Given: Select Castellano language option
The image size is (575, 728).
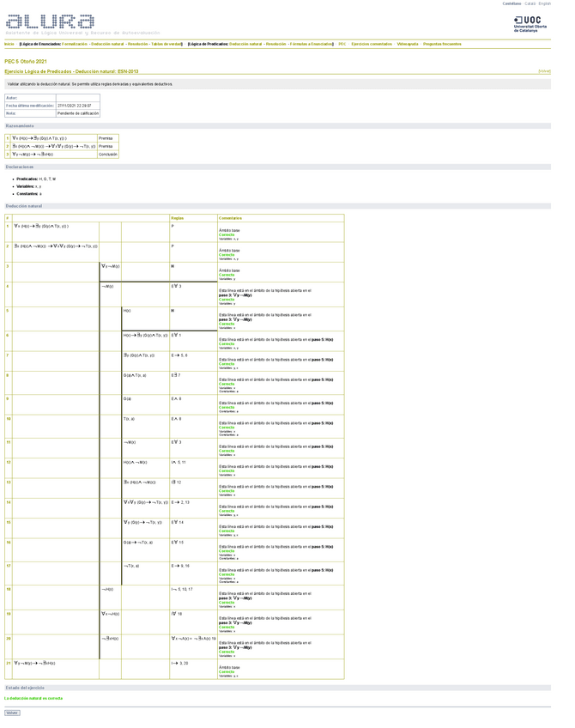Looking at the screenshot, I should click(x=511, y=3).
